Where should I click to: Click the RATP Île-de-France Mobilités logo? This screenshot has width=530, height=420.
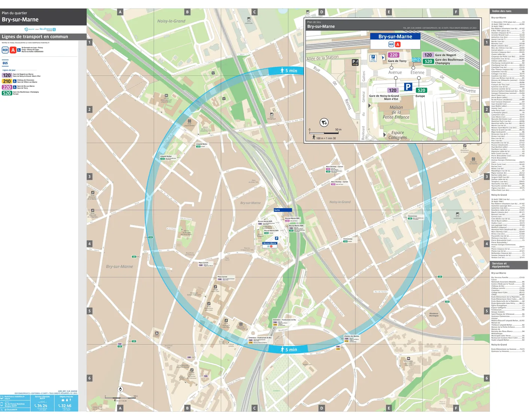click(x=40, y=29)
